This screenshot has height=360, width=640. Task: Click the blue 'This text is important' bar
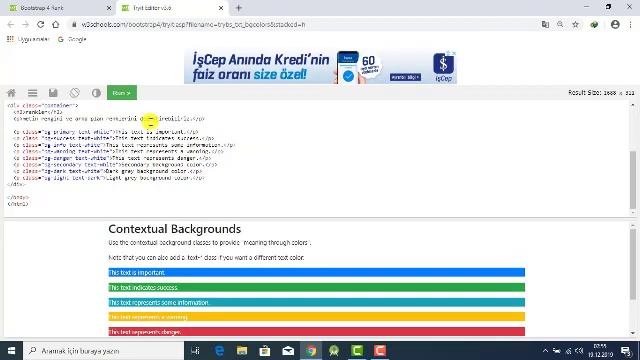(317, 272)
